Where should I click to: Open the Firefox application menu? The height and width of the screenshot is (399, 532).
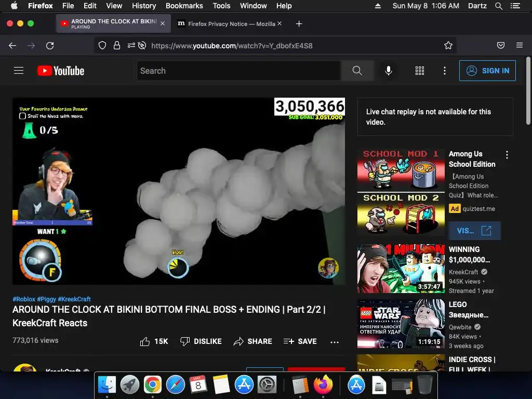pyautogui.click(x=520, y=45)
